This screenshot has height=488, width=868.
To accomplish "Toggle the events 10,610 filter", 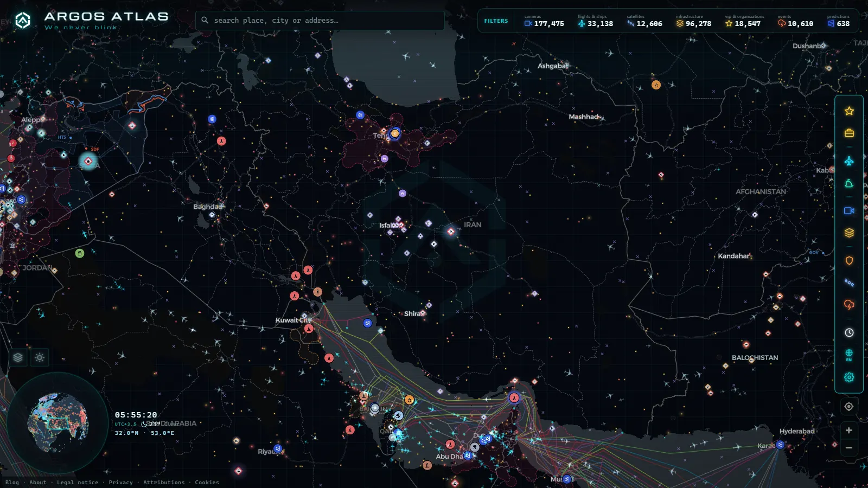I will [x=795, y=21].
